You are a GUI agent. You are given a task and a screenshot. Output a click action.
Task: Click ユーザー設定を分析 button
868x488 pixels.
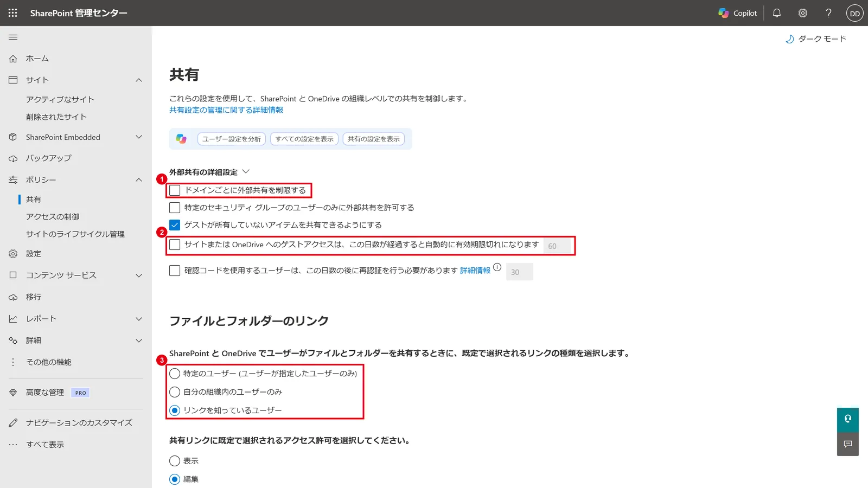(232, 139)
